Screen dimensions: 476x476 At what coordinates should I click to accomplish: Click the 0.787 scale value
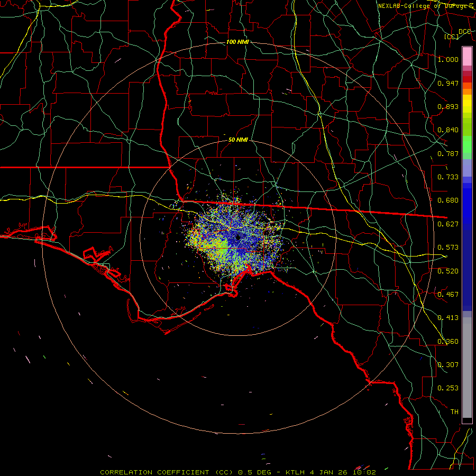tap(448, 153)
